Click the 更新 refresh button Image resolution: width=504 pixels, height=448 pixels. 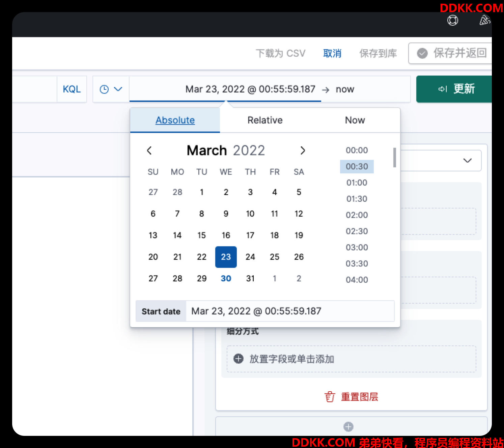coord(454,89)
